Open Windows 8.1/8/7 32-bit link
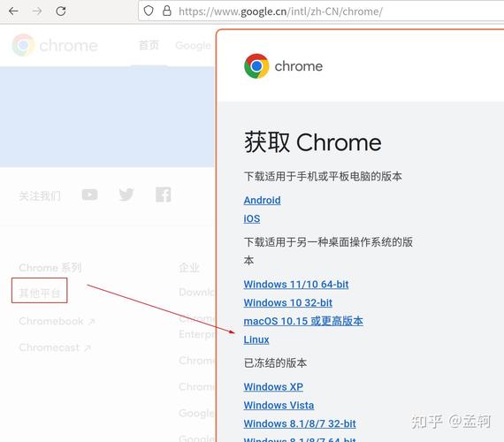The width and height of the screenshot is (504, 442). click(300, 423)
